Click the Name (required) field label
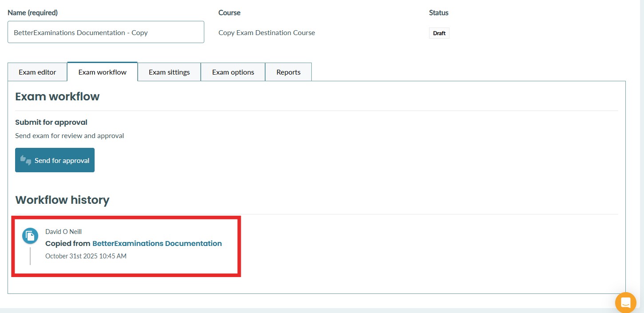The image size is (644, 313). 32,13
